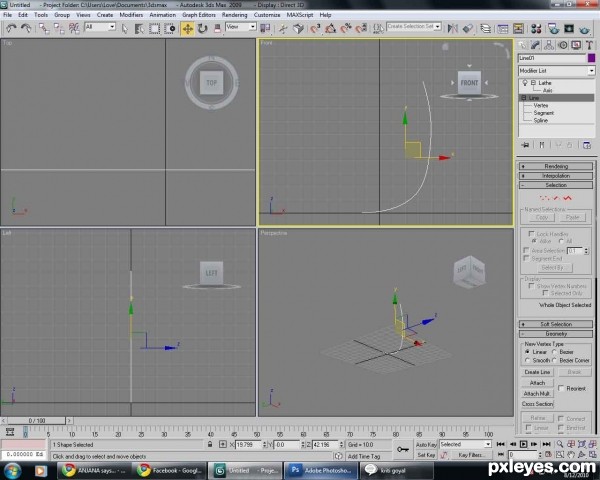This screenshot has height=480, width=600.
Task: Expand the Interpolation rollout
Action: tap(556, 176)
